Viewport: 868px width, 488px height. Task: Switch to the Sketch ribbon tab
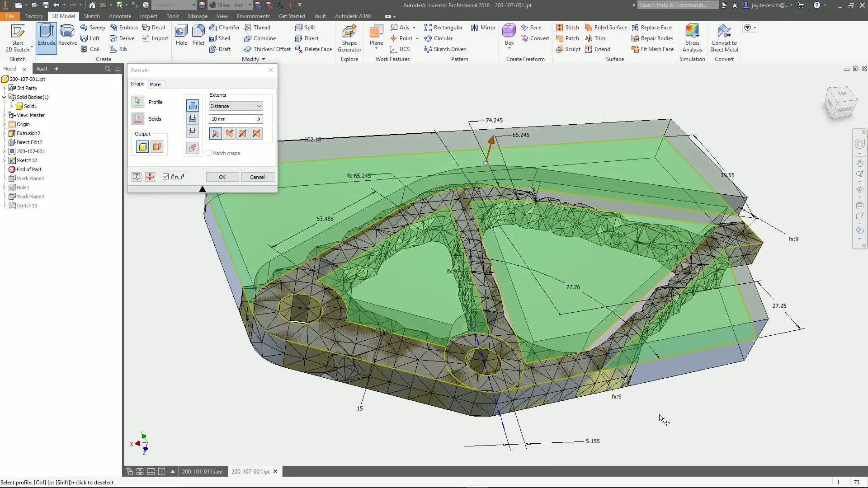[x=92, y=16]
